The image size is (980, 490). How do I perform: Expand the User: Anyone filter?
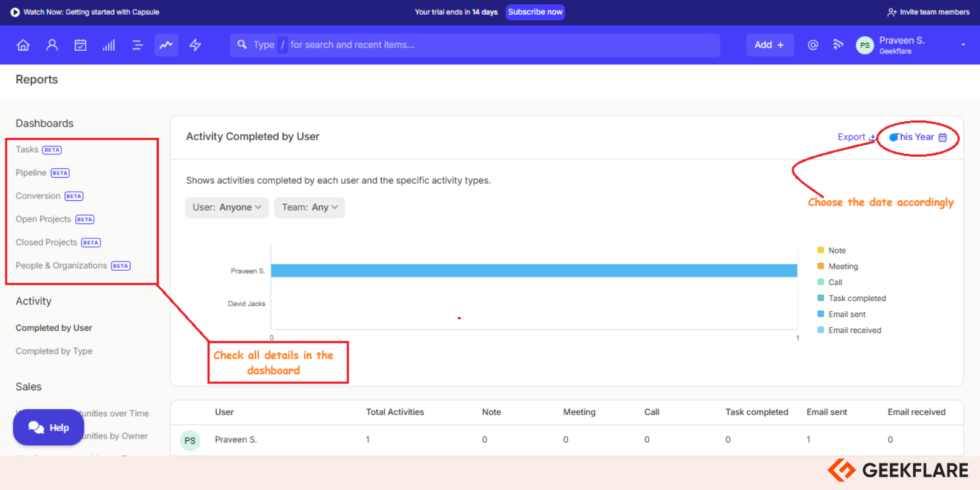click(227, 208)
